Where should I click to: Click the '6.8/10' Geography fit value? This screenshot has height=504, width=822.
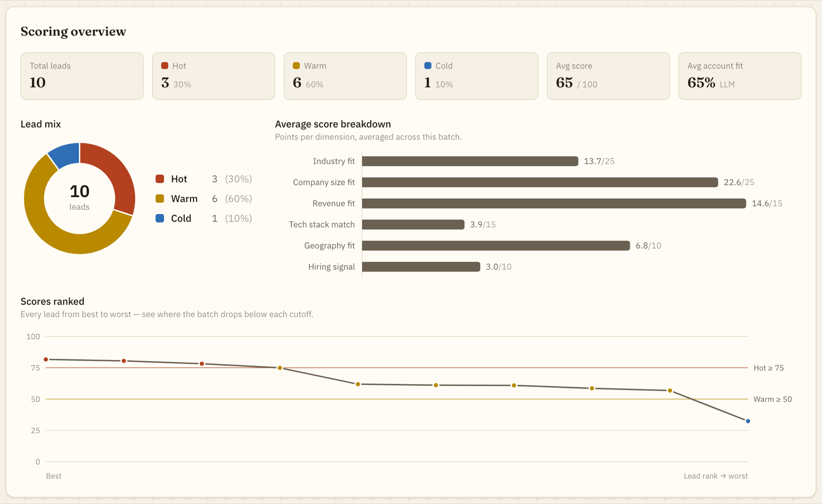click(x=648, y=246)
